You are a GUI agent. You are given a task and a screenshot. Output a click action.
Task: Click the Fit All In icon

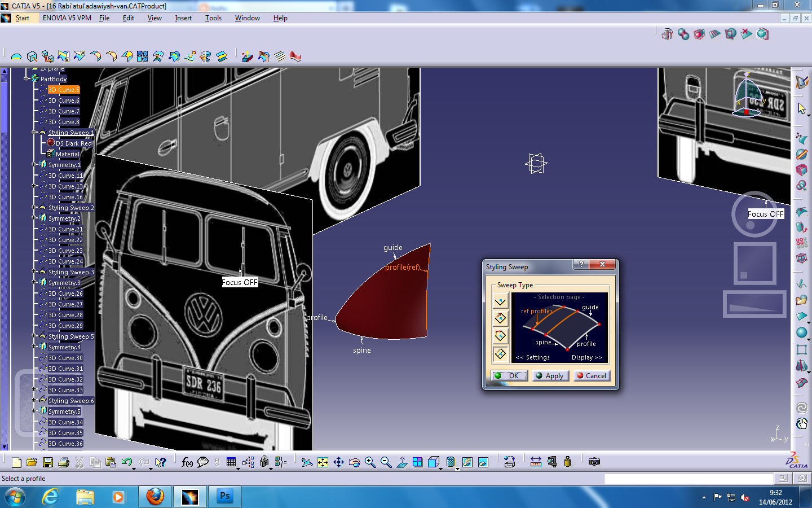tap(323, 462)
